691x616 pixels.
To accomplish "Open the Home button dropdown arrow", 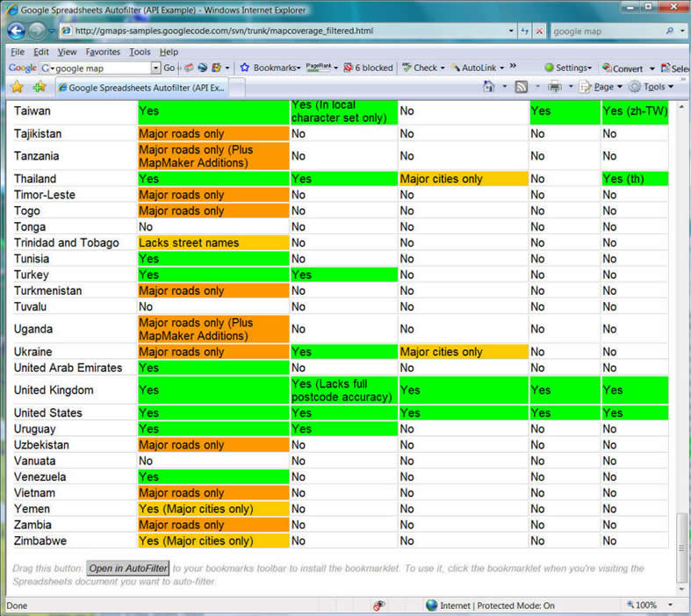I will click(x=505, y=87).
